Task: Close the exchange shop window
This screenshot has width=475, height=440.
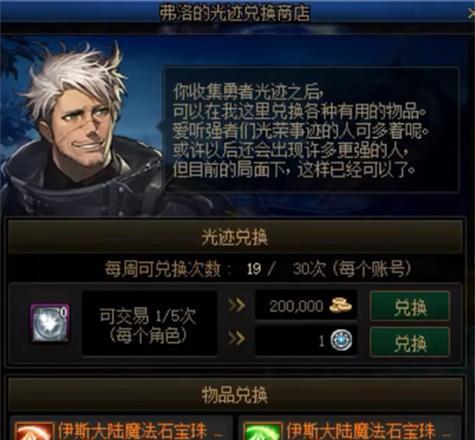Action: point(471,14)
